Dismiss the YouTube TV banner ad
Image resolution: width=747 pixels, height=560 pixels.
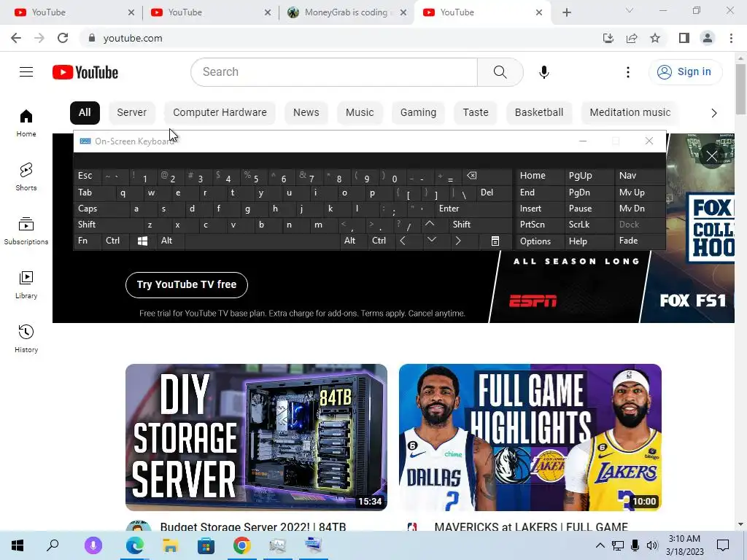pyautogui.click(x=712, y=156)
